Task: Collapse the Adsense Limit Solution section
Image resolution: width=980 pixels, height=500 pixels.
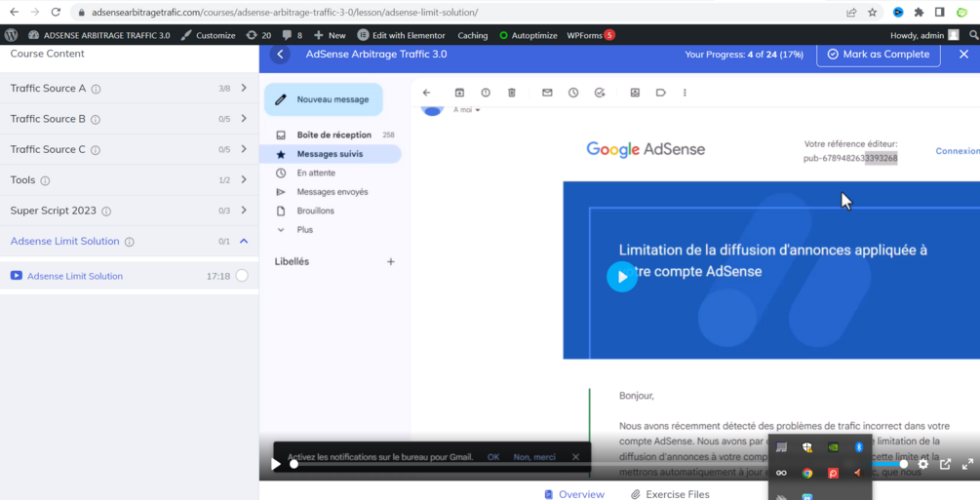Action: point(244,242)
